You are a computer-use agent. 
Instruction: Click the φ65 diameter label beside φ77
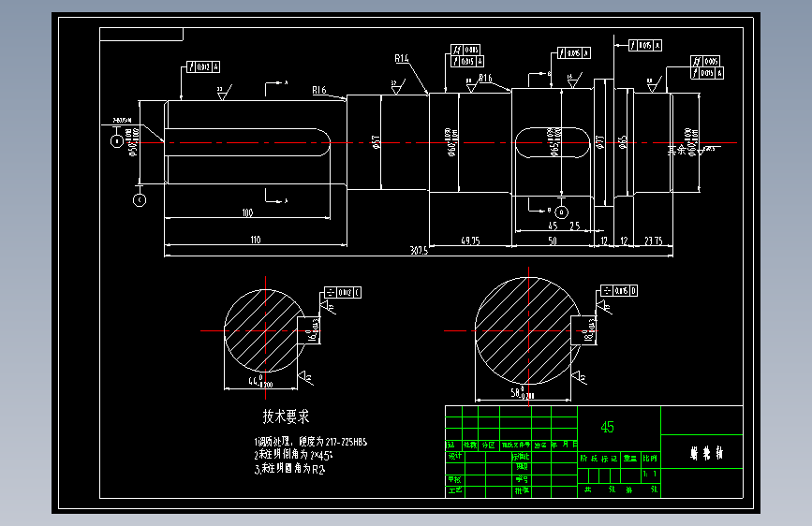coord(623,142)
